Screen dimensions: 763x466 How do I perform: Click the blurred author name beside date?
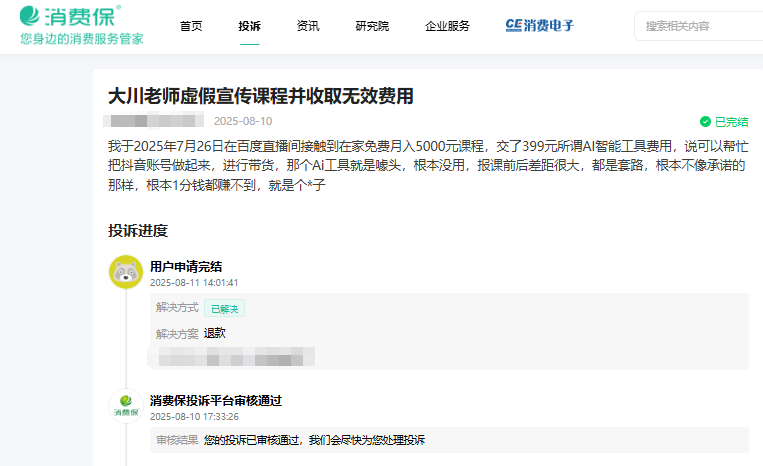pos(154,120)
